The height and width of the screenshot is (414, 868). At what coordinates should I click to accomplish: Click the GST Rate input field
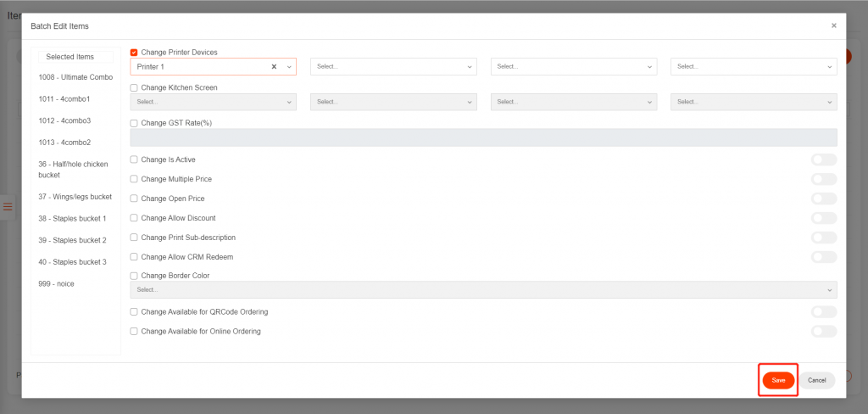pyautogui.click(x=483, y=137)
